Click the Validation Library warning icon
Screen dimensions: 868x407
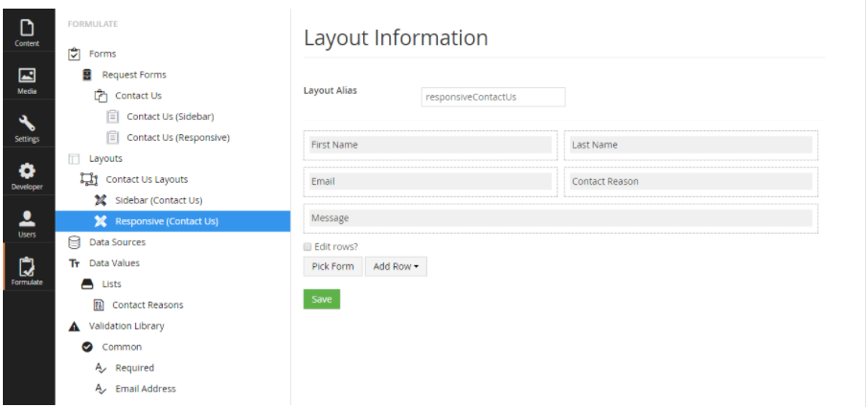(74, 327)
